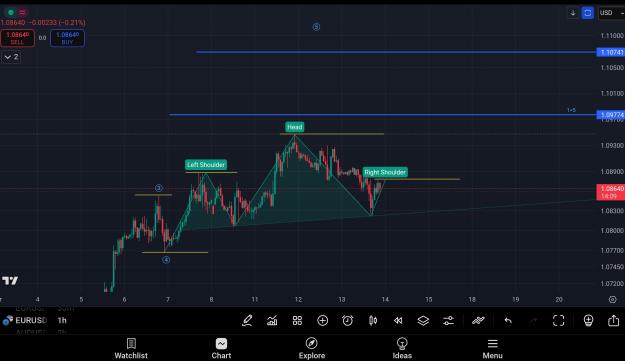Select the Head pattern label
This screenshot has height=361, width=625.
click(295, 127)
